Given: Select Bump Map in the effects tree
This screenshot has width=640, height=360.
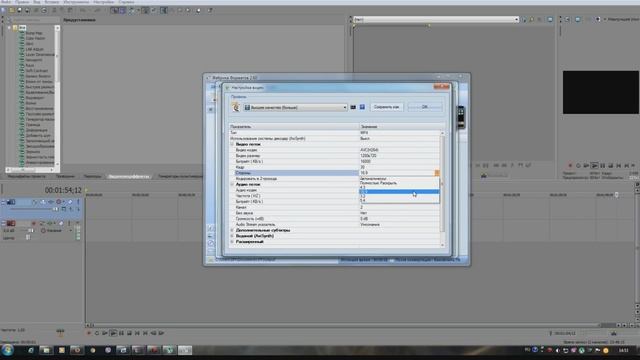Looking at the screenshot, I should click(x=33, y=33).
